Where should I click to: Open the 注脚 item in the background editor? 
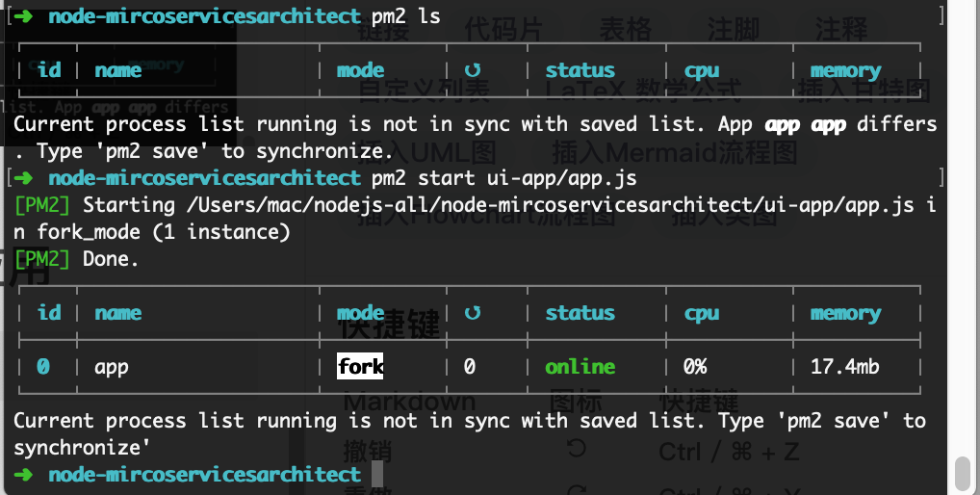733,30
